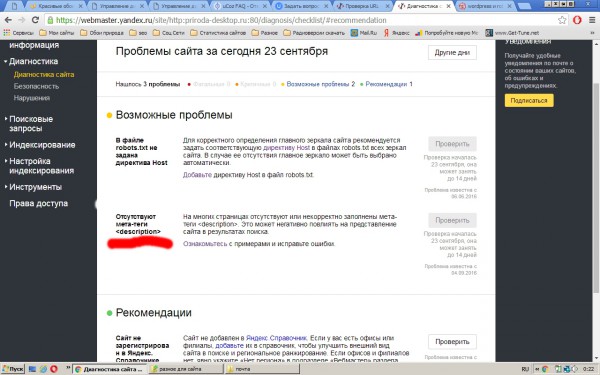Click Проверить for missing description meta-tags
Image resolution: width=600 pixels, height=375 pixels.
pyautogui.click(x=452, y=220)
